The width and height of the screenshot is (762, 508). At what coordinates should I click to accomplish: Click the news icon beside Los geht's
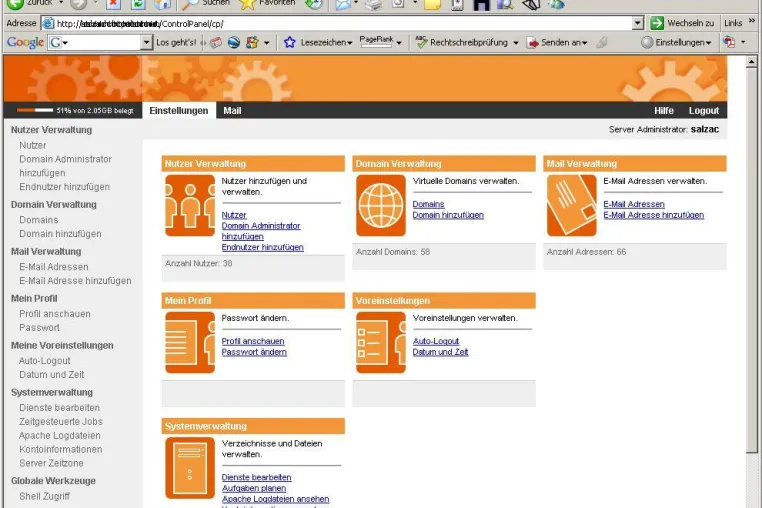(216, 42)
